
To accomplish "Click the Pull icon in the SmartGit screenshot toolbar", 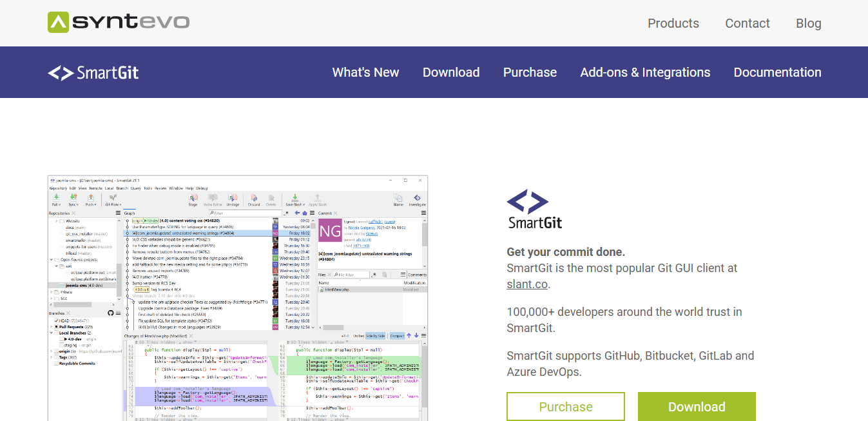I will [56, 198].
